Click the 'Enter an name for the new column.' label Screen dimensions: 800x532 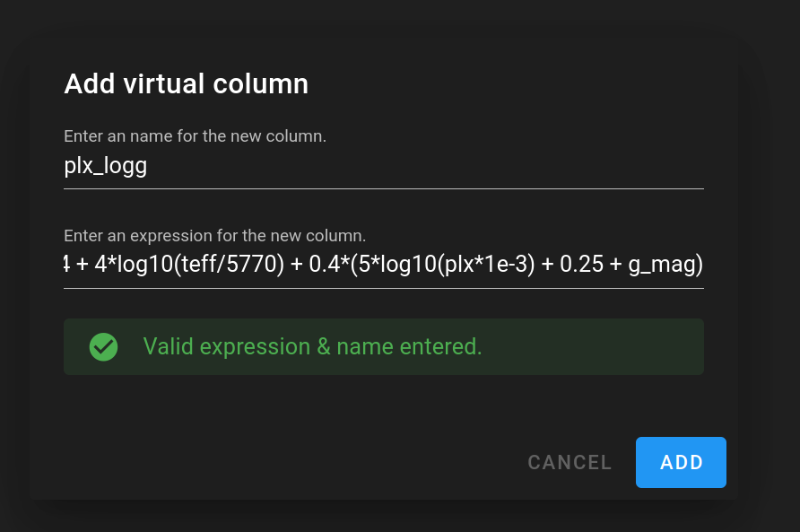coord(195,136)
